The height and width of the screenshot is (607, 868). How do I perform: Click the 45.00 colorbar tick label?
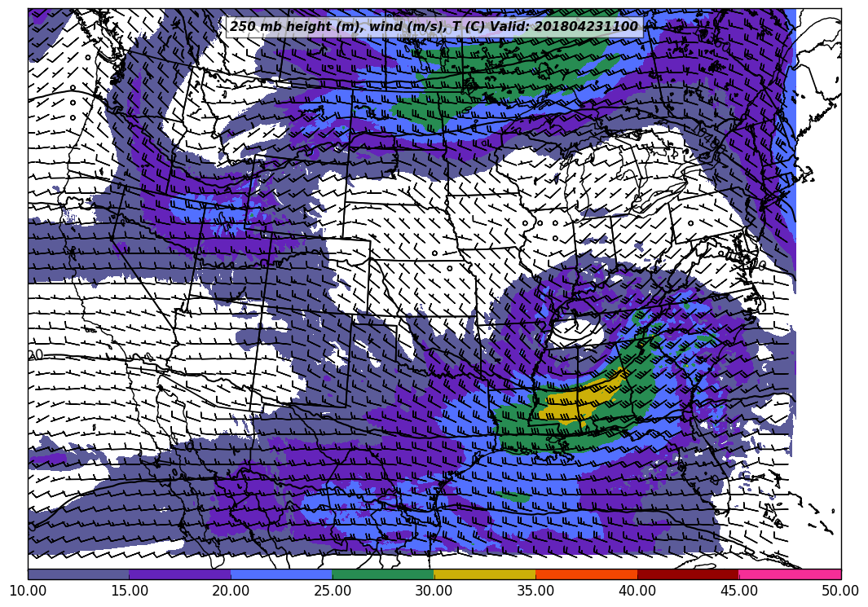[738, 591]
